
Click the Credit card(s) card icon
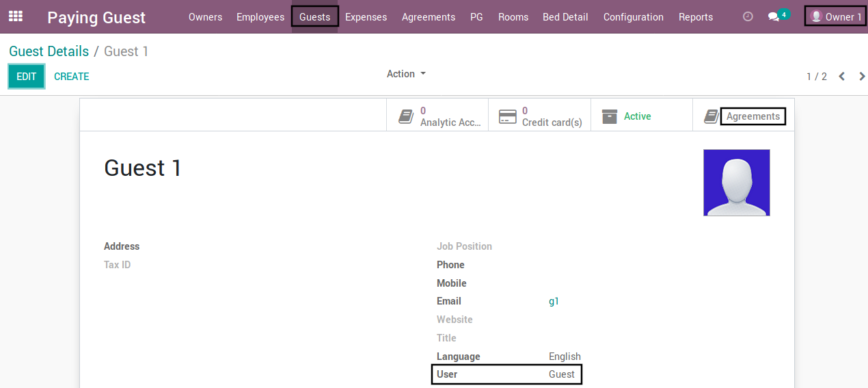tap(507, 116)
